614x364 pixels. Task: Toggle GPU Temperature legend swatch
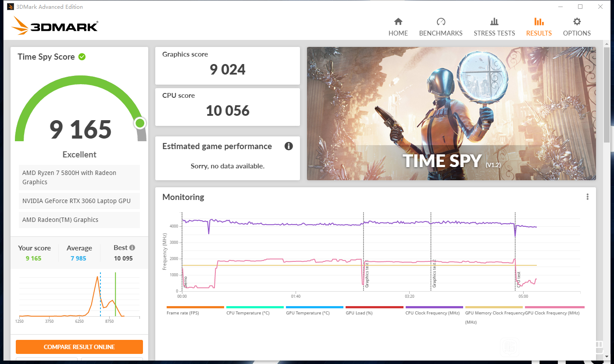[314, 307]
